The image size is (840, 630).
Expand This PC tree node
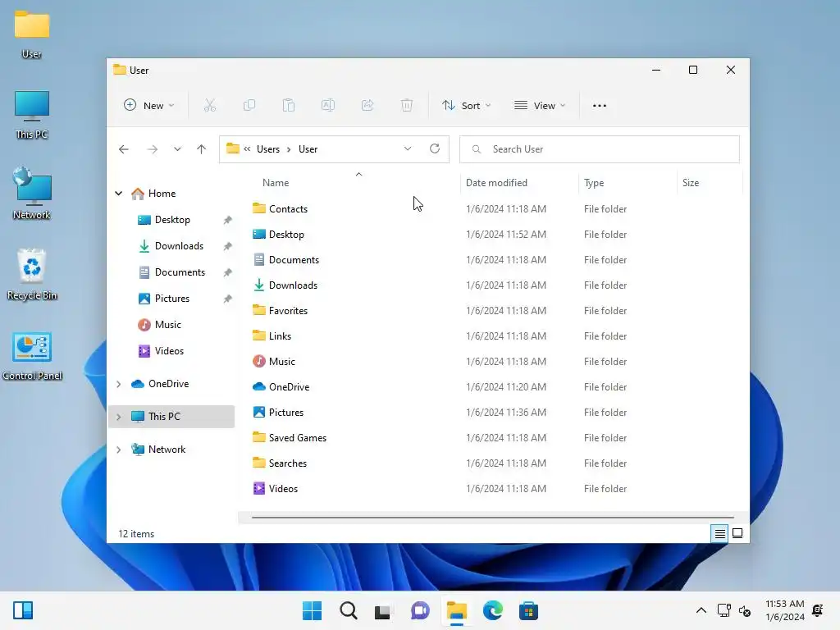click(x=119, y=417)
